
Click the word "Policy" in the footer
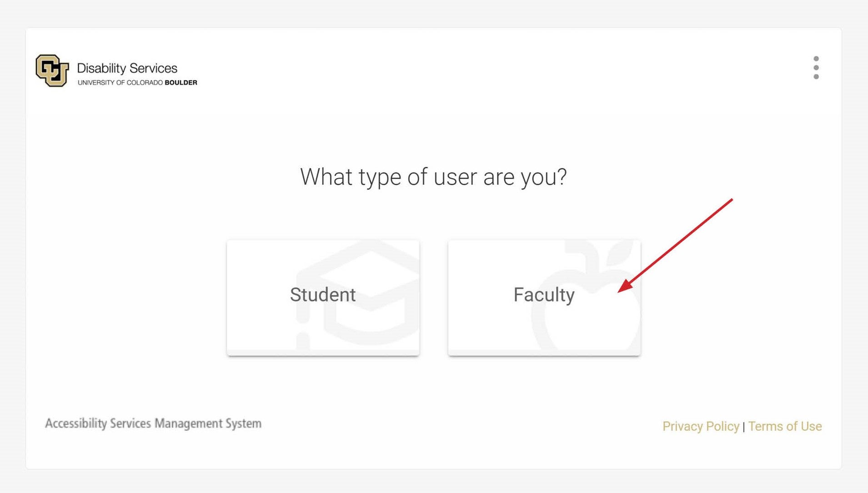coord(722,426)
